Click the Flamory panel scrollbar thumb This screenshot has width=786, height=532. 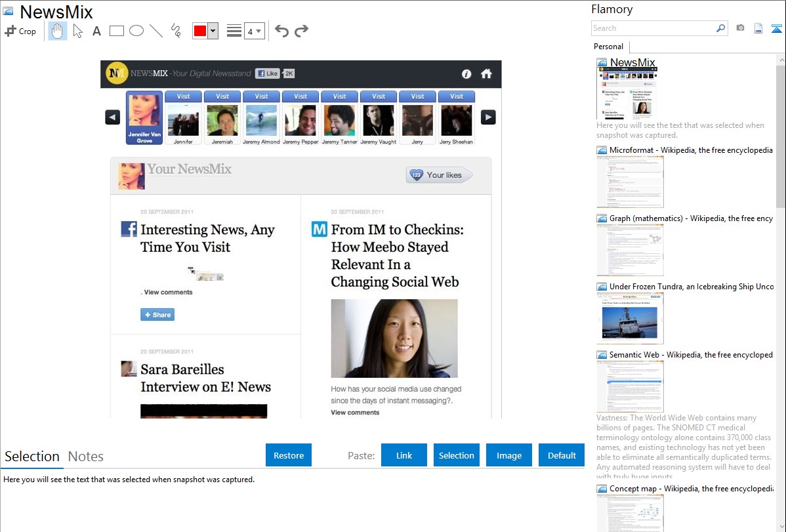[x=781, y=135]
